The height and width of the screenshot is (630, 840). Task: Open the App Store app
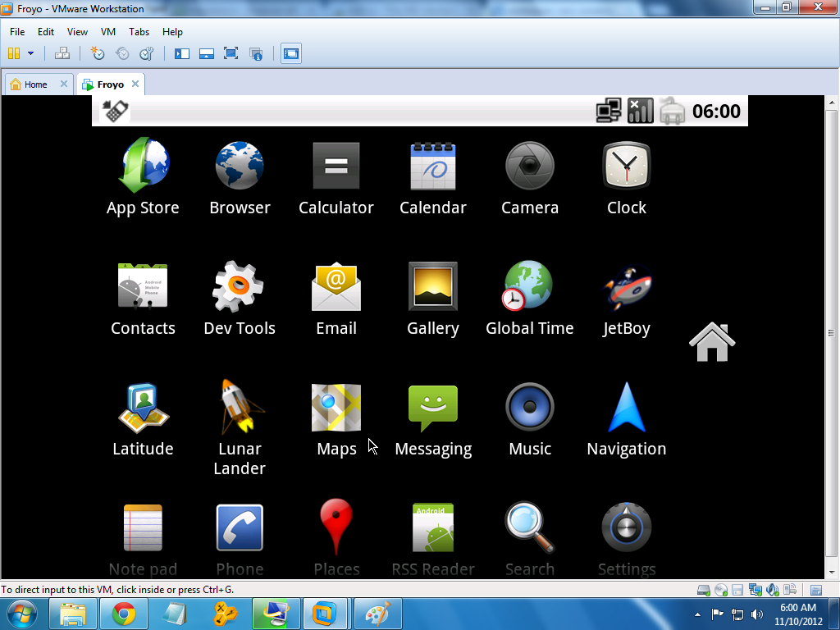(143, 177)
